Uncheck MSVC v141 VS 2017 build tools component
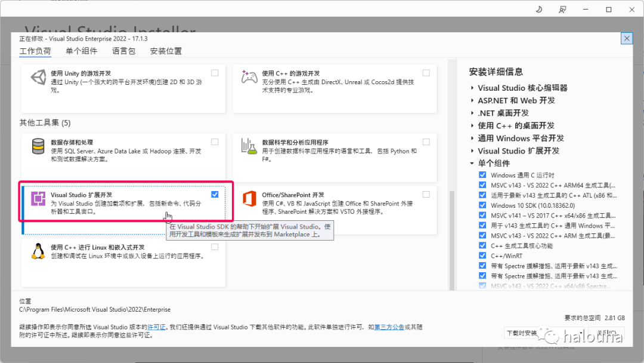Image resolution: width=644 pixels, height=363 pixels. [482, 216]
